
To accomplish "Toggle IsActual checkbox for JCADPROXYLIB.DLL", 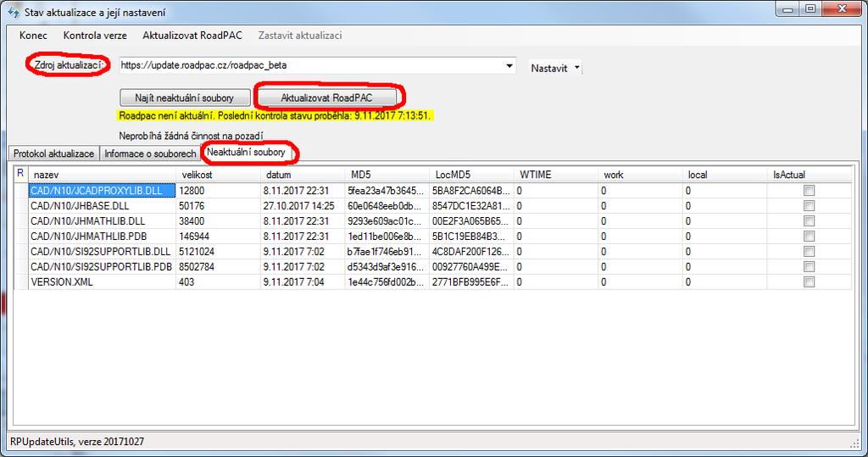I will [x=809, y=191].
